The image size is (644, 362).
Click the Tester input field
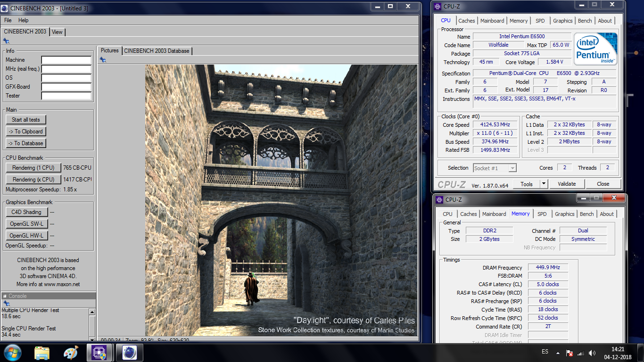66,96
